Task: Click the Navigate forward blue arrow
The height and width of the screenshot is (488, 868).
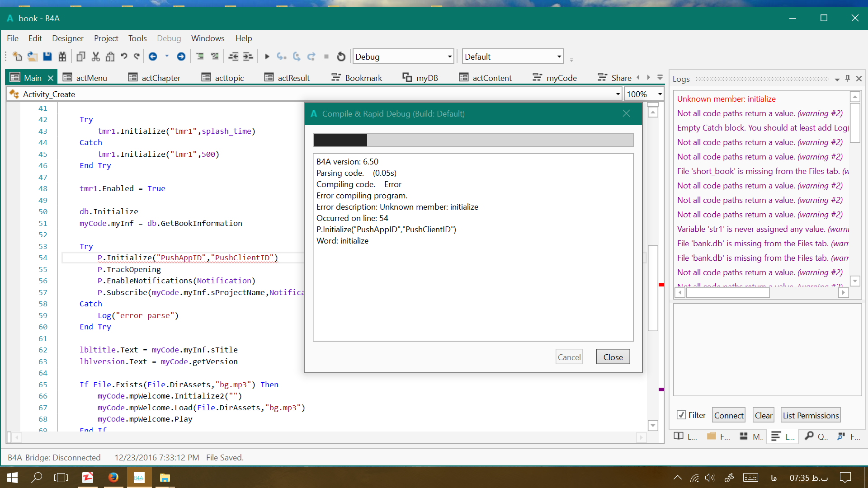Action: (181, 56)
